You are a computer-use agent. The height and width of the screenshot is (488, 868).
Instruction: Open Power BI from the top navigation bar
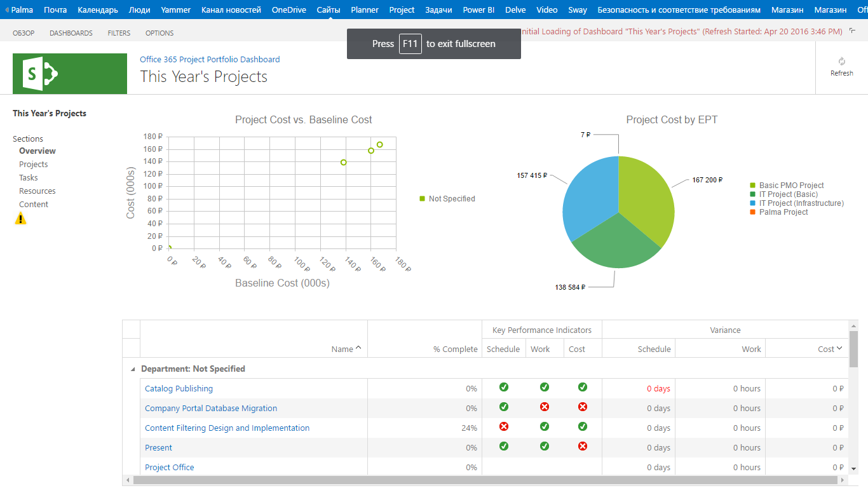coord(478,10)
